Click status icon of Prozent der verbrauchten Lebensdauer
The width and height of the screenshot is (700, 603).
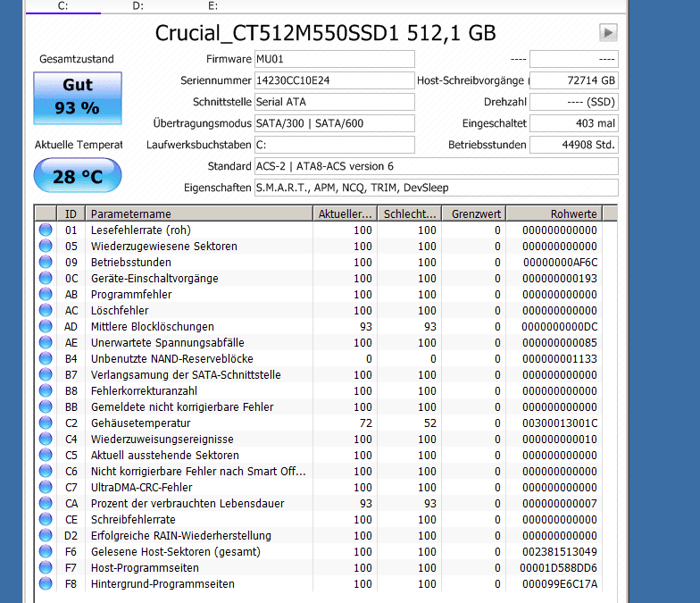46,503
